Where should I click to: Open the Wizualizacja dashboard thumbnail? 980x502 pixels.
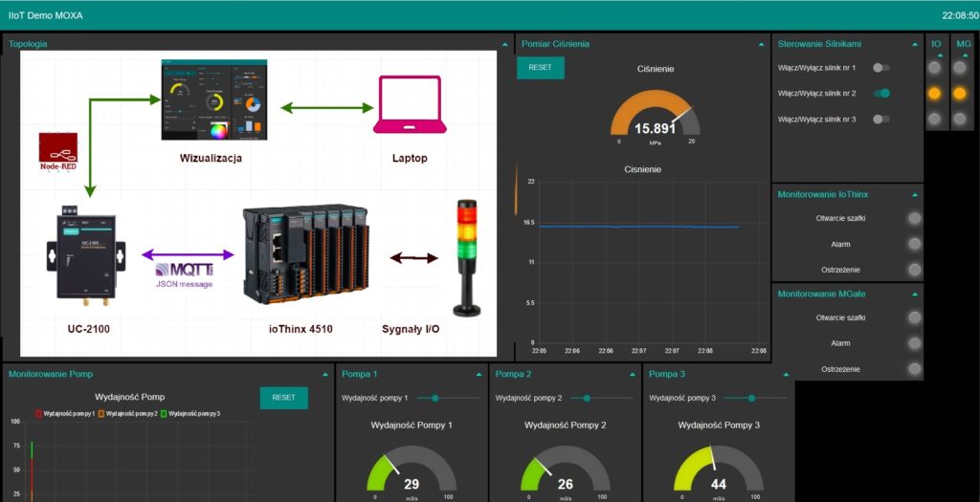[214, 100]
